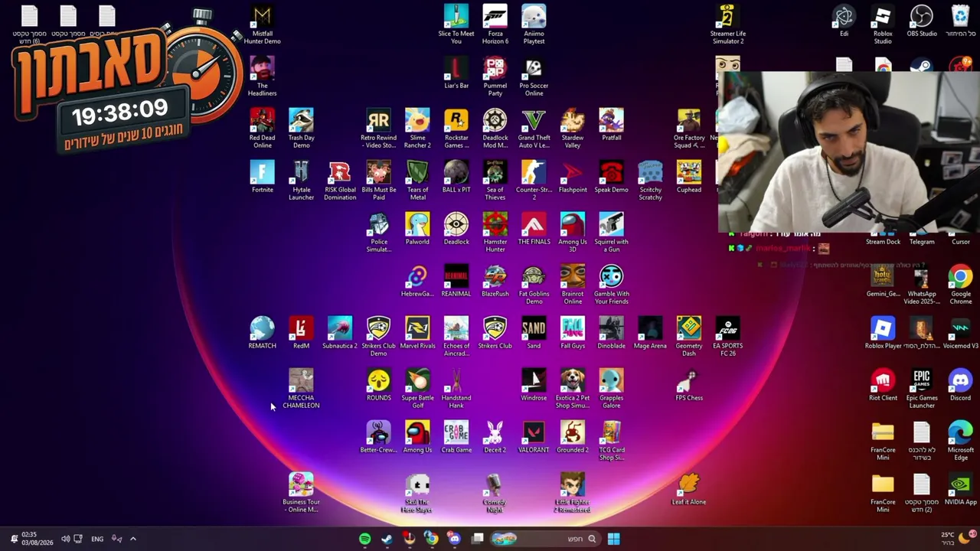Image resolution: width=980 pixels, height=551 pixels.
Task: Select the Crab Game icon
Action: (456, 437)
